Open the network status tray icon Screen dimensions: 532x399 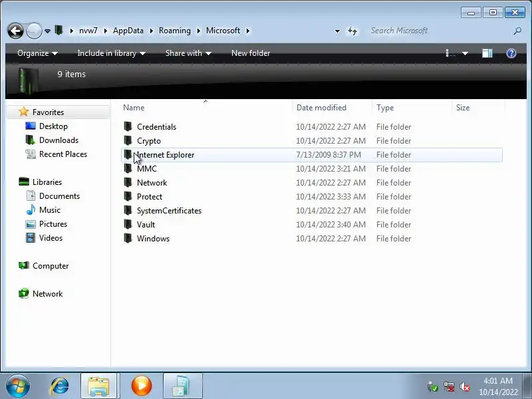click(448, 386)
